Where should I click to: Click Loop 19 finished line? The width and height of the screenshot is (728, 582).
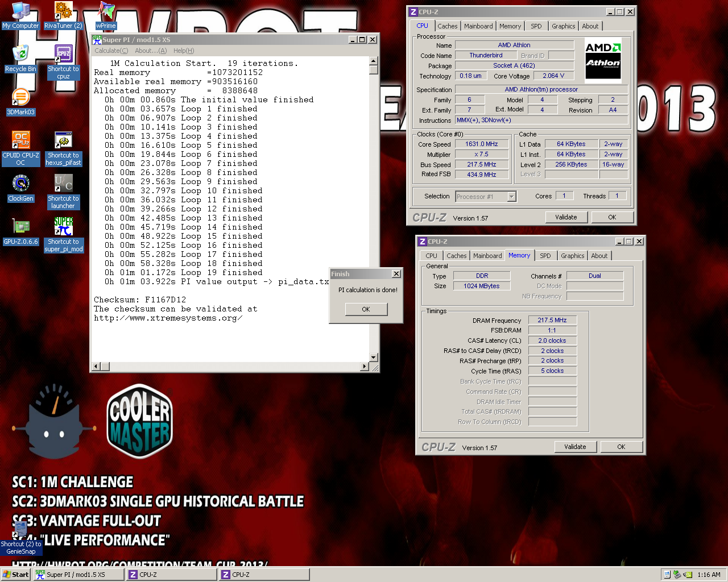coord(183,273)
